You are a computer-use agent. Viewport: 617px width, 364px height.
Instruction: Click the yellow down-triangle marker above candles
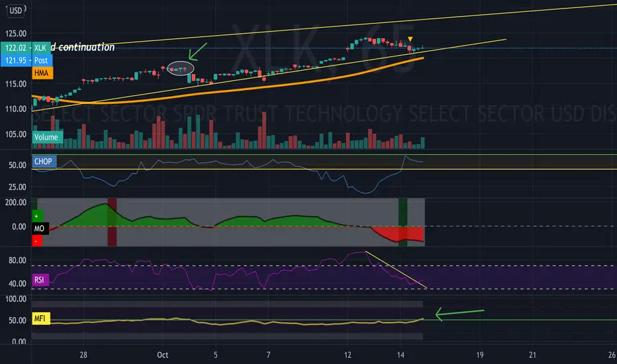point(410,39)
